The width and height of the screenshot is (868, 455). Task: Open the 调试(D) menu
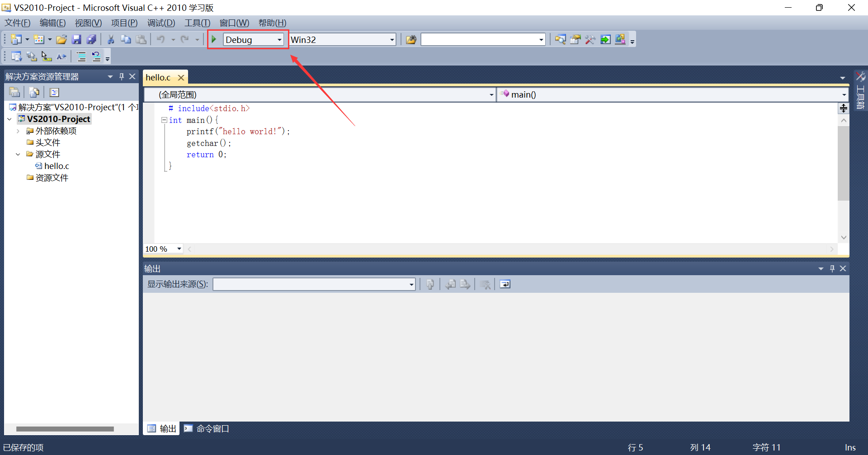point(161,23)
